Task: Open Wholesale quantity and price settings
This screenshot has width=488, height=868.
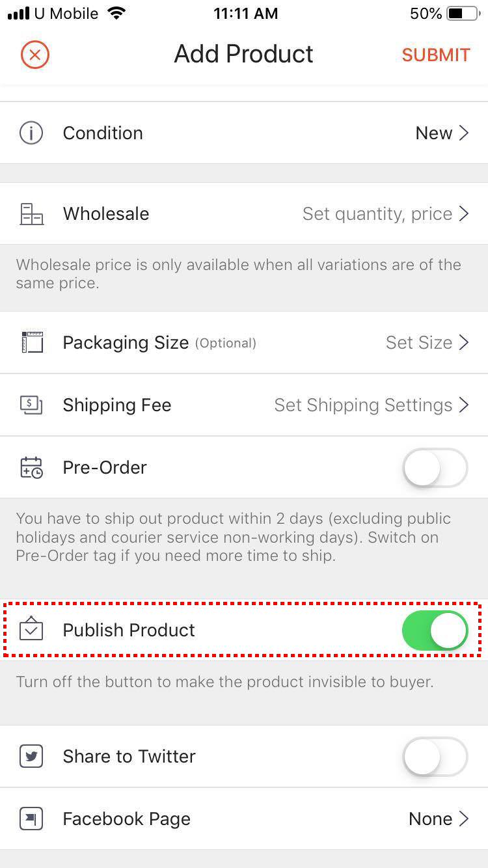Action: 385,213
